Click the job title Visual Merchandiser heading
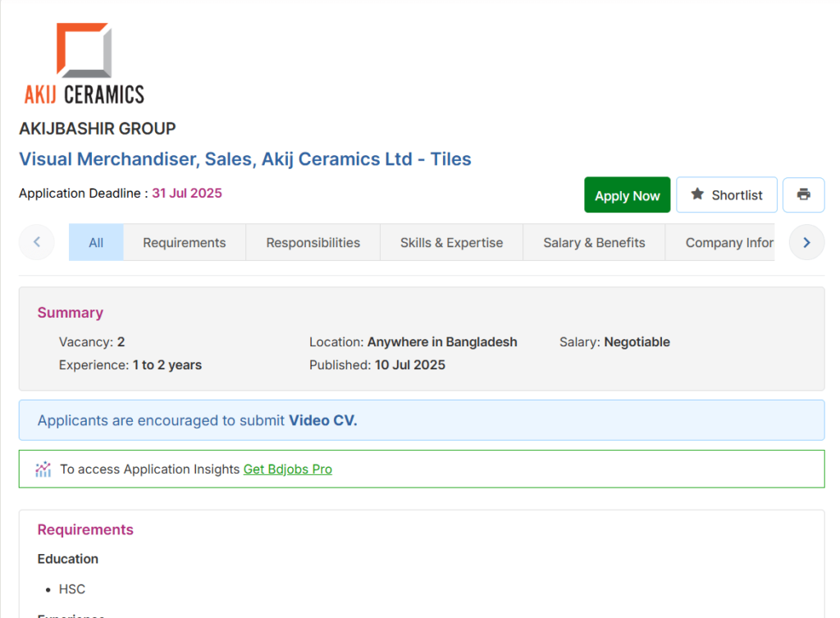The height and width of the screenshot is (618, 840). pyautogui.click(x=244, y=159)
